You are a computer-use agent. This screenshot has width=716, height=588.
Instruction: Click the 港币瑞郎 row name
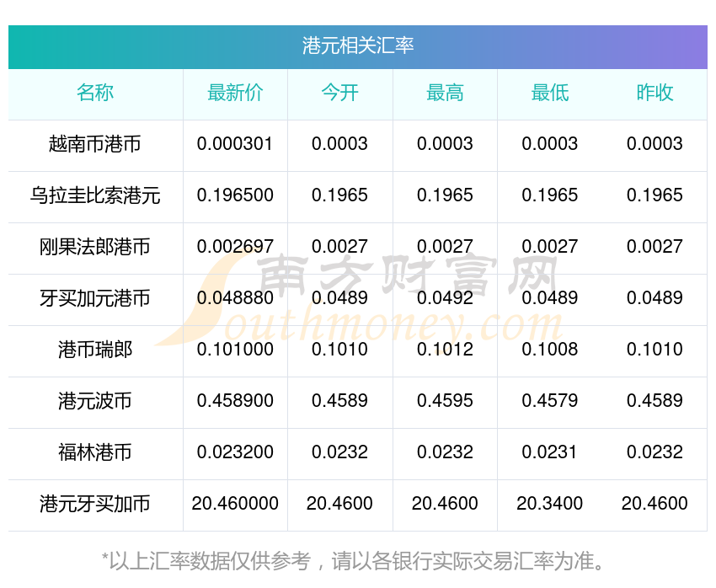point(95,350)
